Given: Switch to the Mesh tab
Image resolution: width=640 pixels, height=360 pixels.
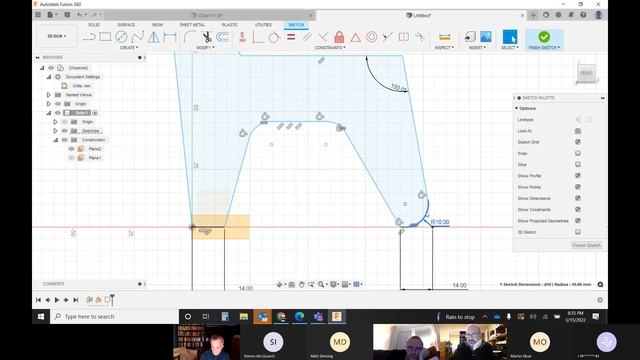Looking at the screenshot, I should tap(158, 25).
